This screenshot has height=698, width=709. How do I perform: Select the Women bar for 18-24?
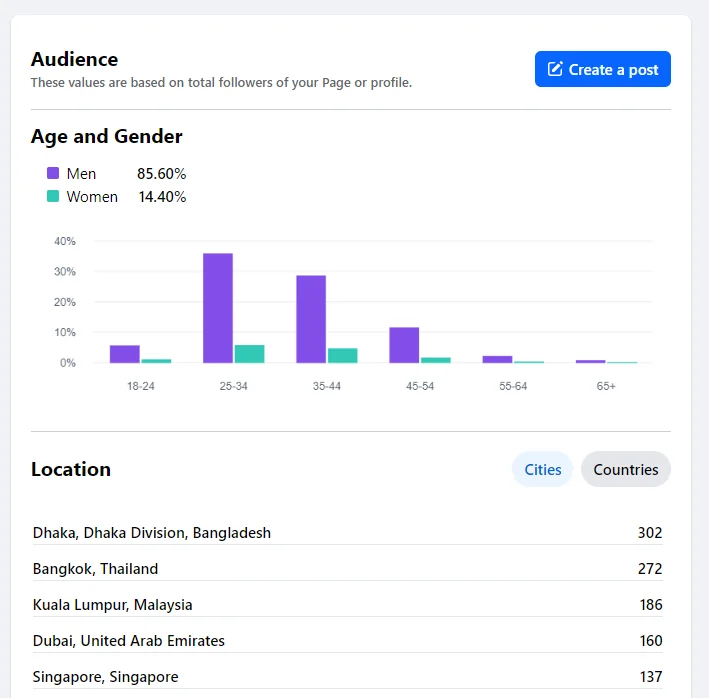click(x=156, y=361)
